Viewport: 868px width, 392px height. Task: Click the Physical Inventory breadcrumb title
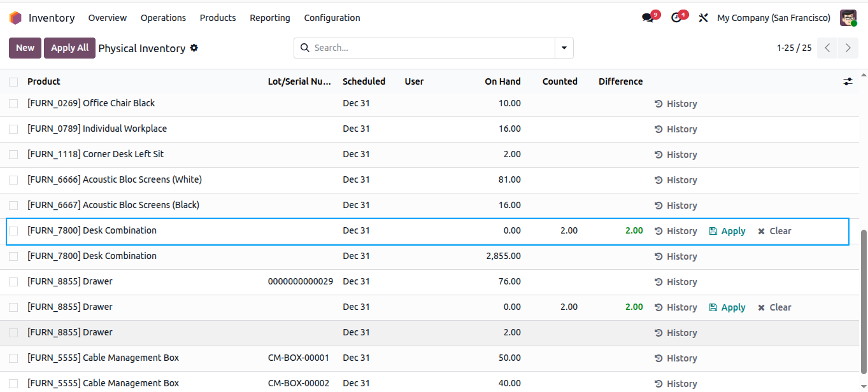[x=142, y=48]
